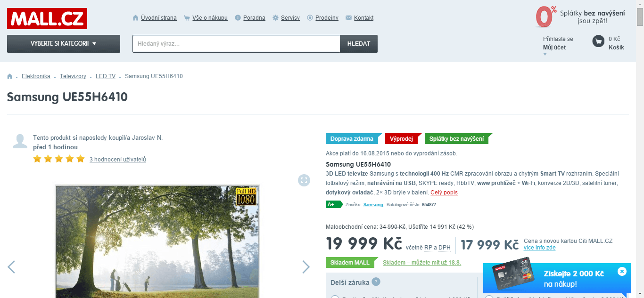This screenshot has height=298, width=644.
Task: Click the 19 999 Kč price
Action: click(364, 244)
